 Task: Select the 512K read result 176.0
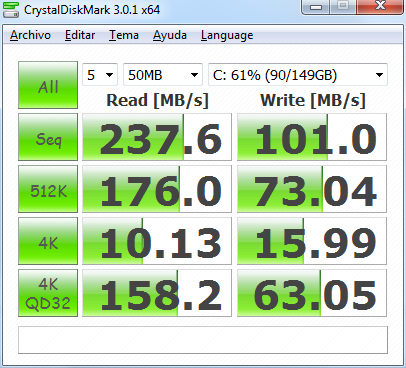point(157,189)
